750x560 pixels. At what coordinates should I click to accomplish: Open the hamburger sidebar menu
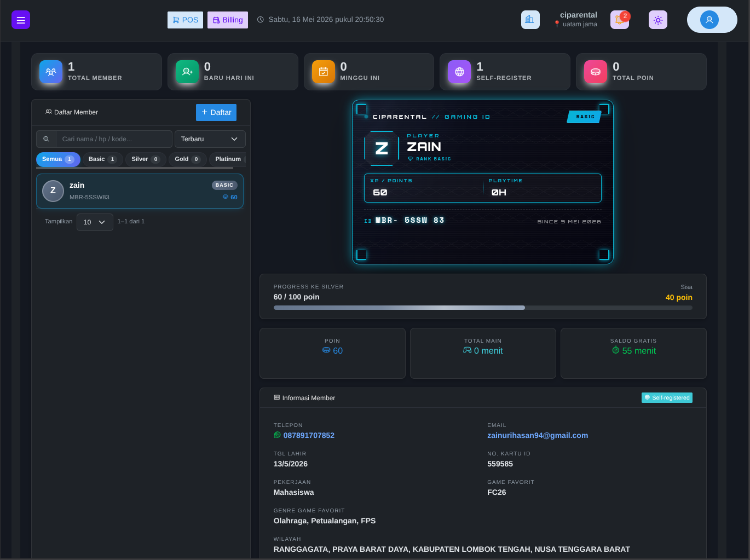21,20
